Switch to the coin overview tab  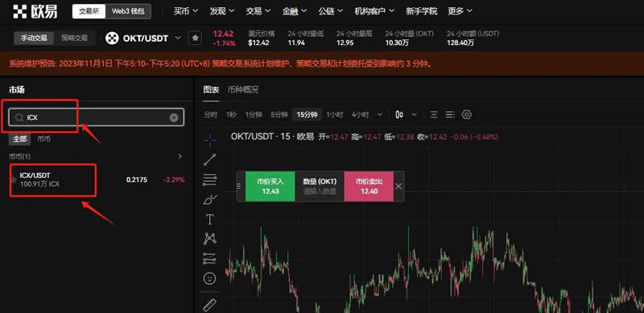pyautogui.click(x=243, y=89)
